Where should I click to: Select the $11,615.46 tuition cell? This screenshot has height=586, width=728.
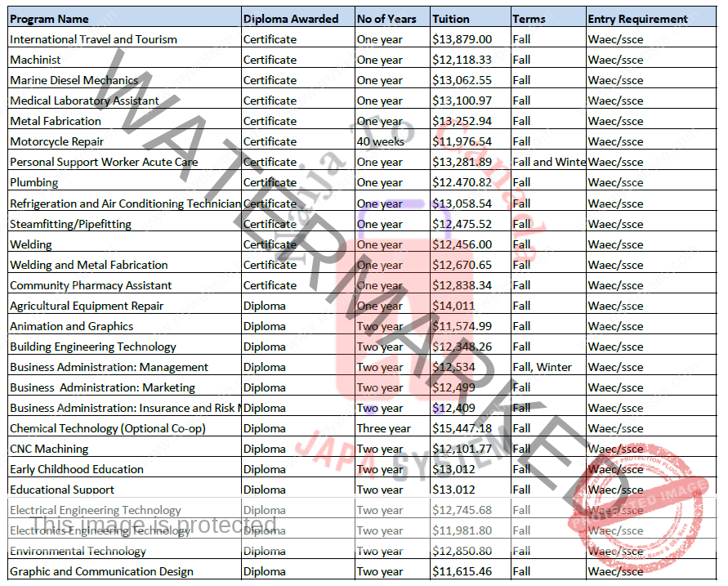462,571
